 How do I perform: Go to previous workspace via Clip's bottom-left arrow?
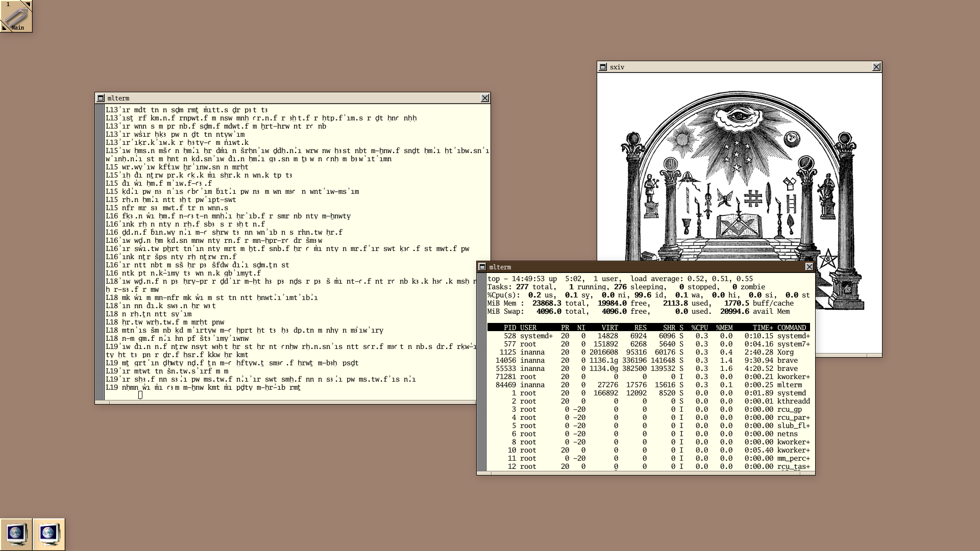pyautogui.click(x=4, y=28)
